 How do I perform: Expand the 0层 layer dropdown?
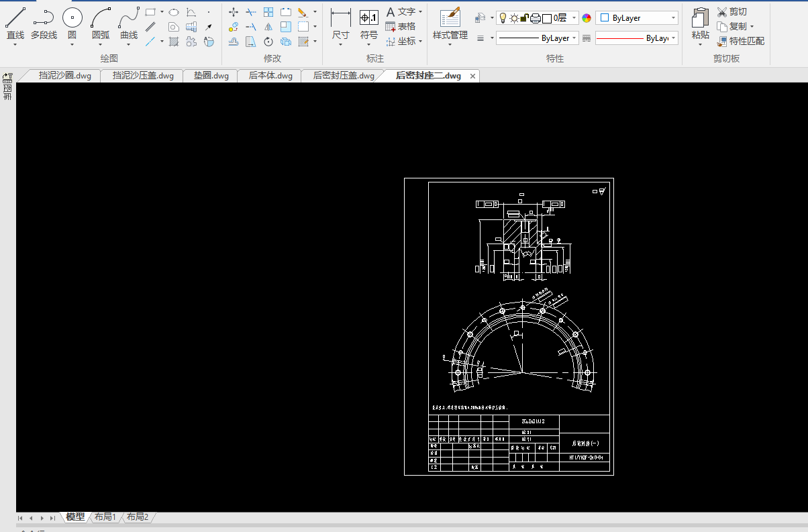point(574,18)
